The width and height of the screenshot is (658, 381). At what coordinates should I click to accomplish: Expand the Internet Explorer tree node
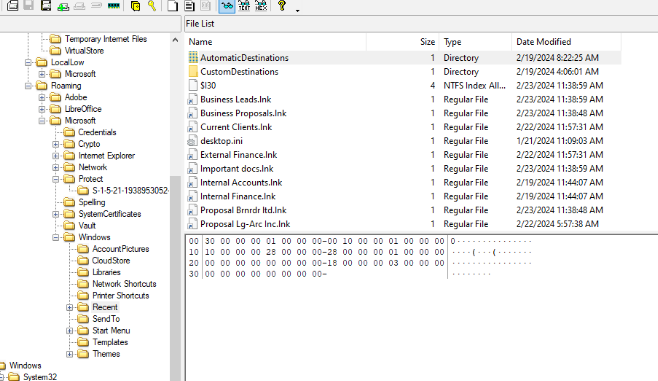(x=55, y=156)
